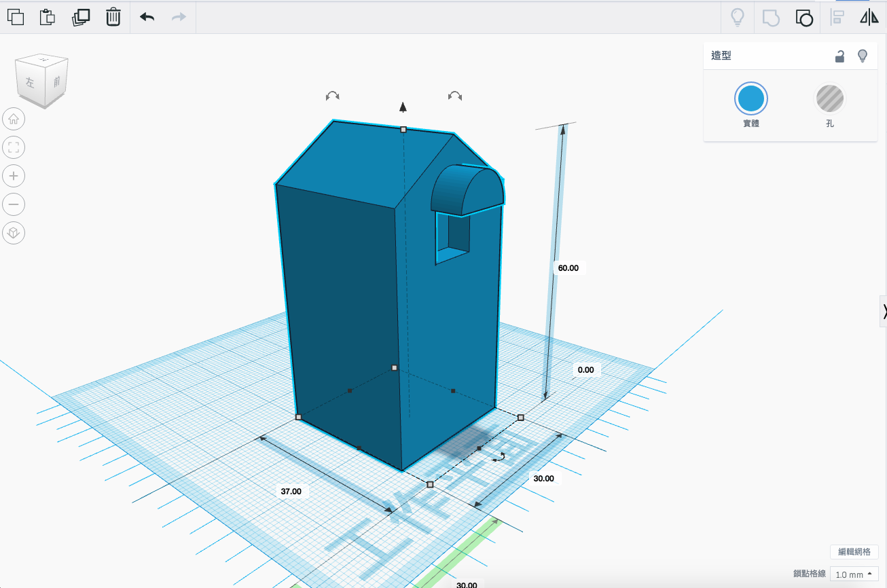Click the Copy icon in toolbar

(x=15, y=17)
